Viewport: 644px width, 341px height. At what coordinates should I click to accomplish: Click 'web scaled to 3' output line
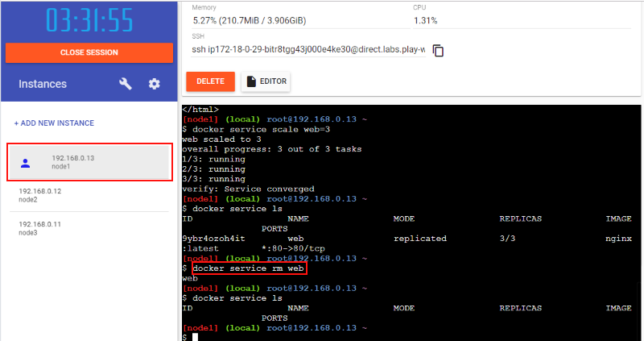pos(221,139)
